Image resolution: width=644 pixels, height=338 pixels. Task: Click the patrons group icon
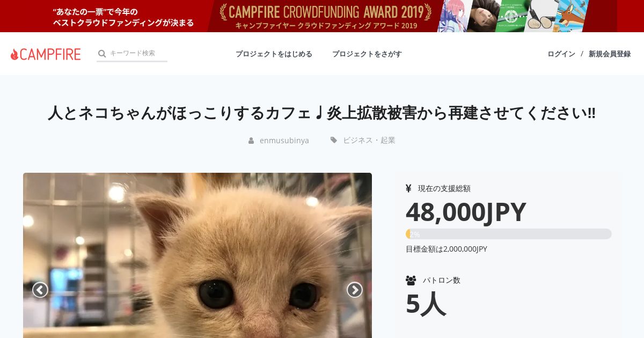[411, 280]
